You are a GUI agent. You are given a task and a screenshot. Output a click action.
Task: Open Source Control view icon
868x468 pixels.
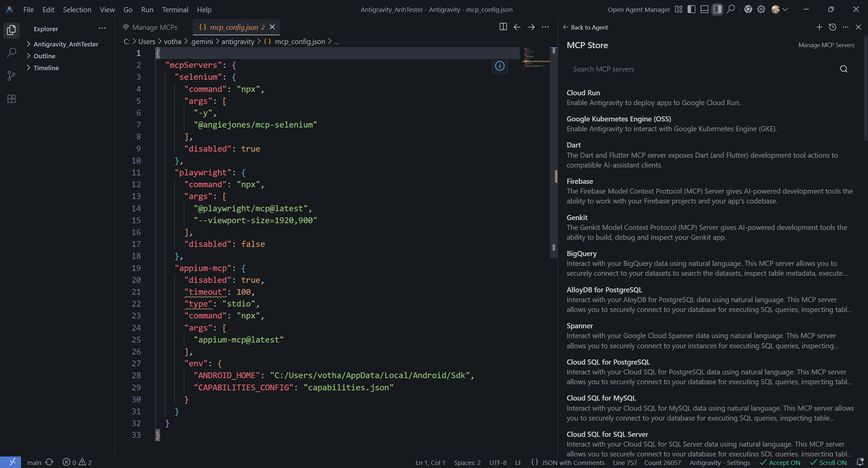[12, 76]
